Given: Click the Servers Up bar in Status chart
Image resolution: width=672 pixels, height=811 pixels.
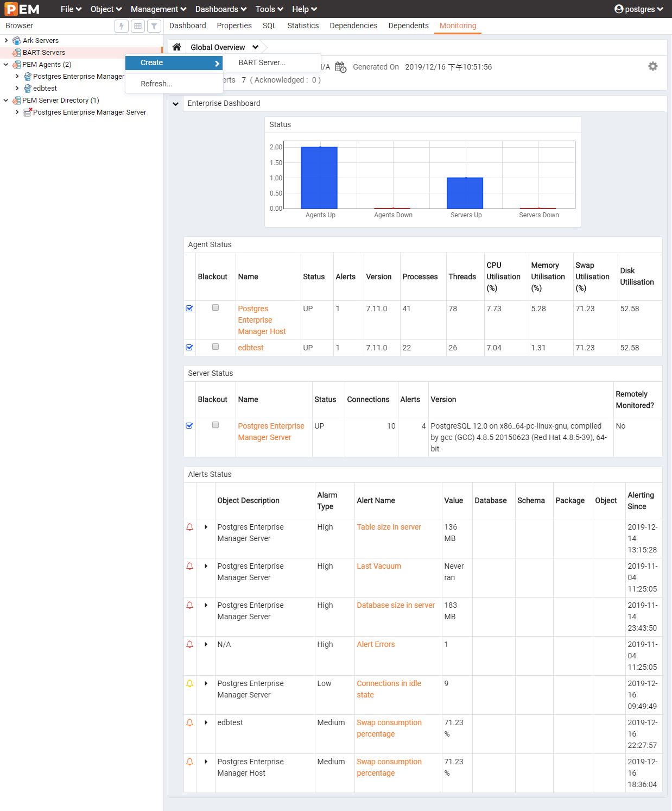Looking at the screenshot, I should [465, 193].
